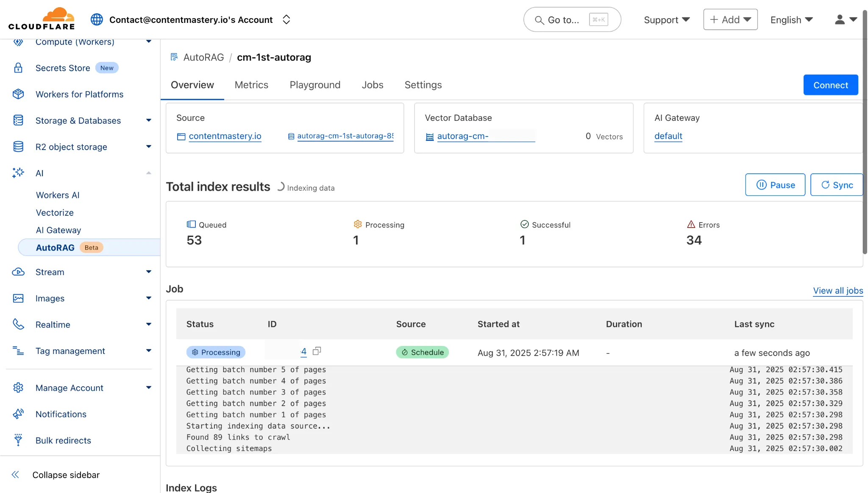Image resolution: width=868 pixels, height=493 pixels.
Task: Open the Add dropdown button
Action: coord(730,19)
